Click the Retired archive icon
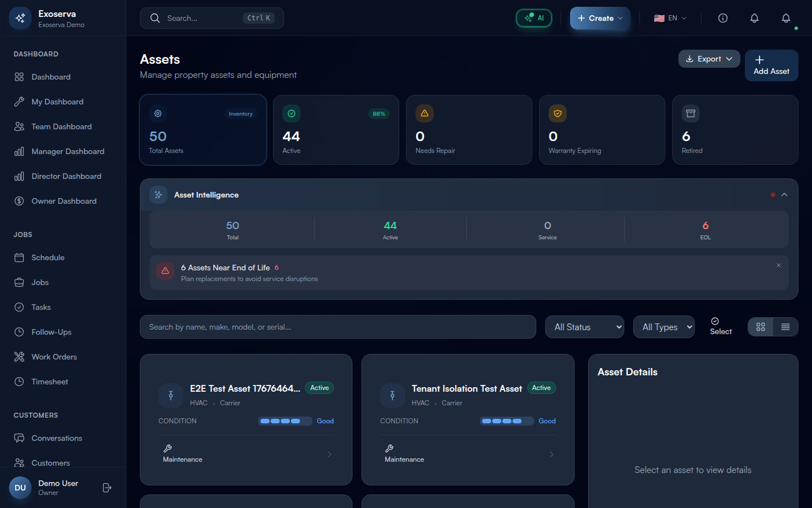 691,113
